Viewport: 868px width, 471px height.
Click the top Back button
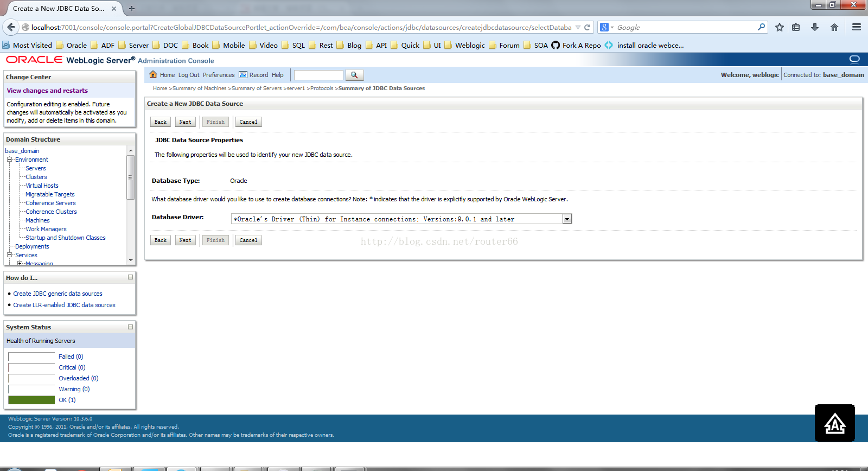click(x=161, y=122)
